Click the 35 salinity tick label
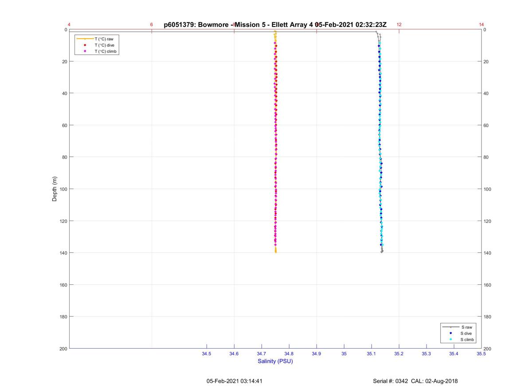532x392 pixels. [x=344, y=354]
